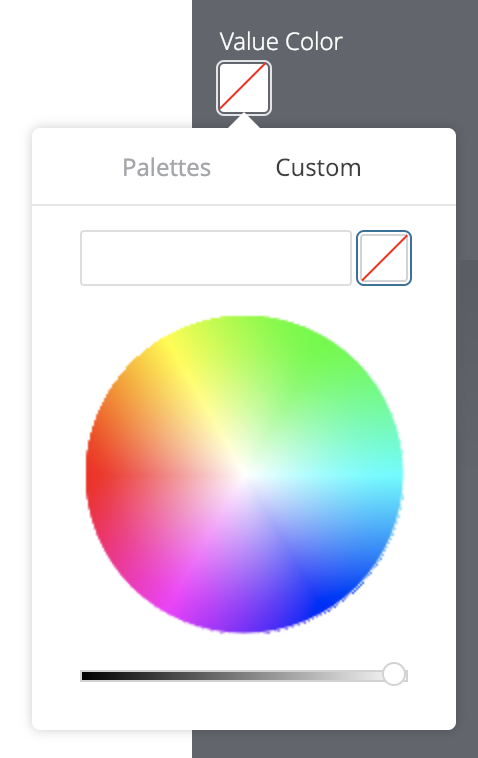
Task: Click the no-color swatch beside the input field
Action: point(384,258)
